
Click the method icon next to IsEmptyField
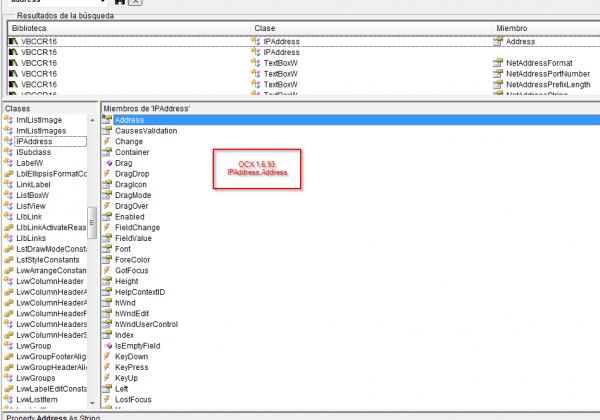pos(109,345)
